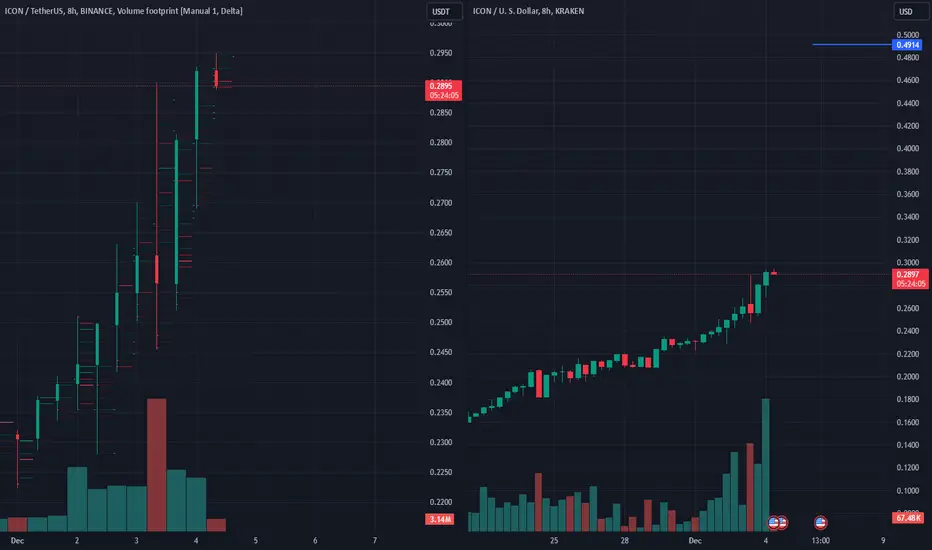The image size is (932, 550).
Task: Select the tallest green volume bar on Kraken chart
Action: click(x=766, y=464)
